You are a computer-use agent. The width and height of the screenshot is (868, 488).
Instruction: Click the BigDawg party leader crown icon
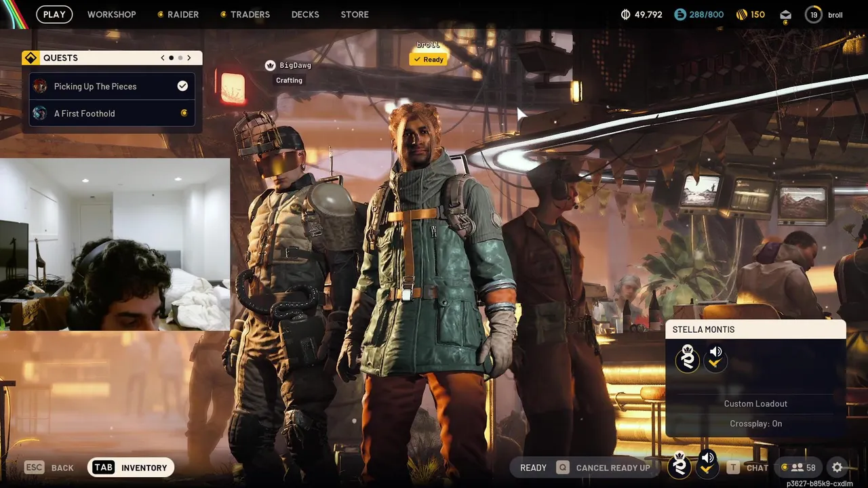click(270, 66)
